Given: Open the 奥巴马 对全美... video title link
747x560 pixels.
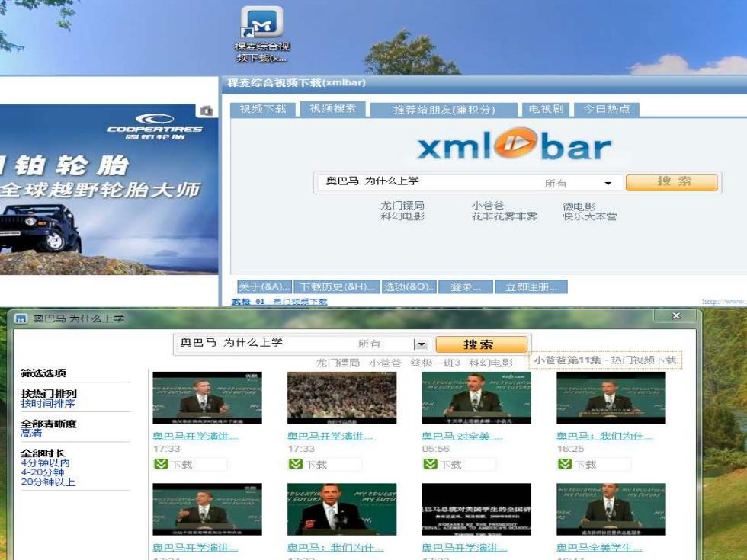Looking at the screenshot, I should click(x=462, y=436).
